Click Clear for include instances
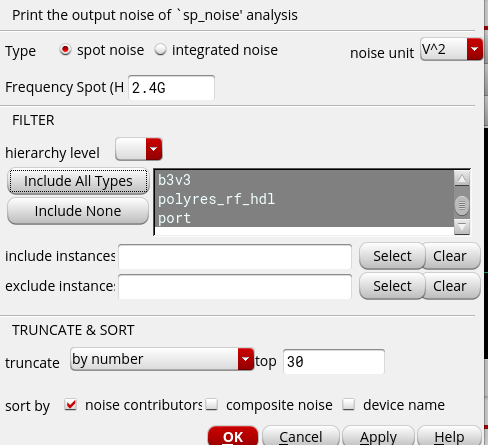 click(450, 256)
